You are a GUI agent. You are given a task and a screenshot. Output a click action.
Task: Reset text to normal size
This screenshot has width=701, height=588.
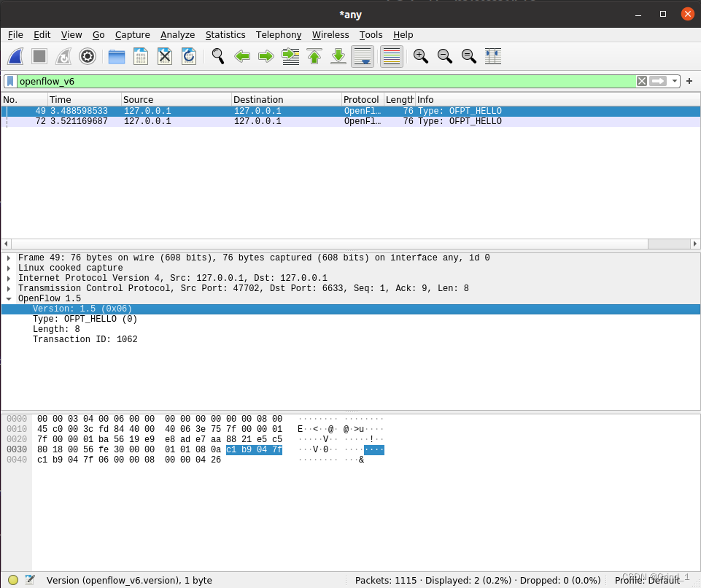pos(469,56)
